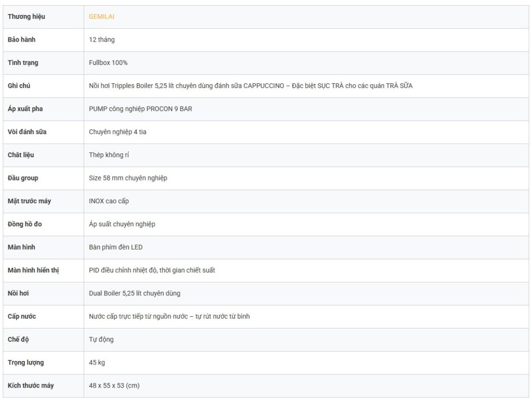
Task: Click the Đồng hồ đo label
Action: click(25, 224)
